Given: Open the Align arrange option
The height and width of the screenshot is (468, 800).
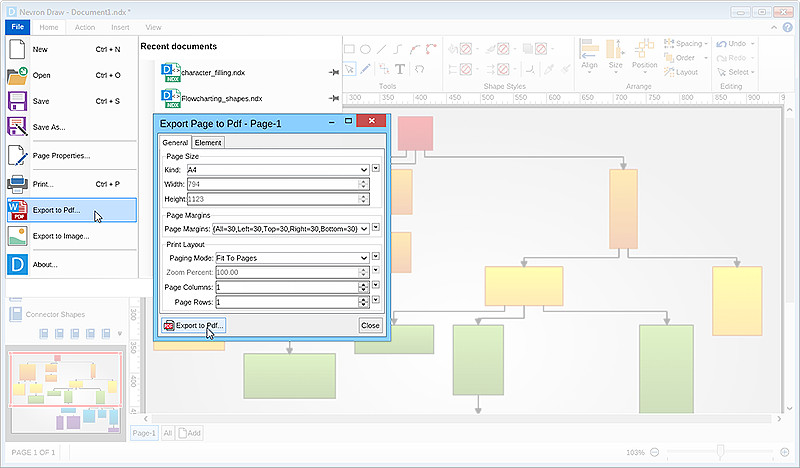Looking at the screenshot, I should tap(589, 56).
